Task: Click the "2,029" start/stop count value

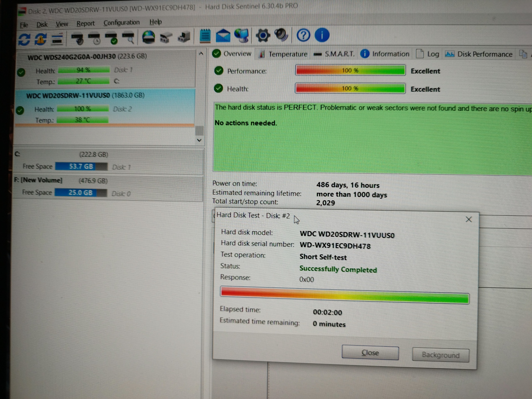Action: 325,203
